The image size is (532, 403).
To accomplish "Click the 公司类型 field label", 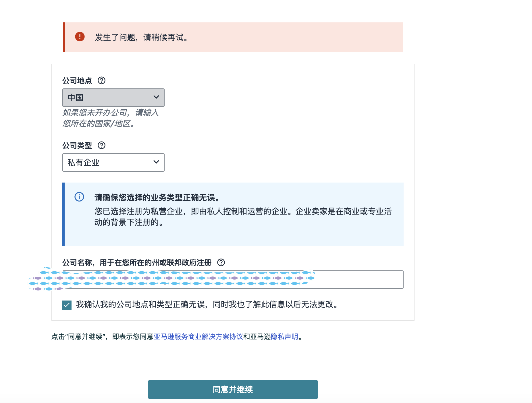I will (x=77, y=146).
